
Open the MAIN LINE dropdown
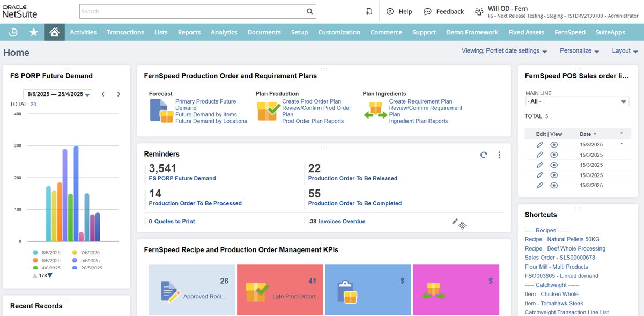click(x=577, y=101)
